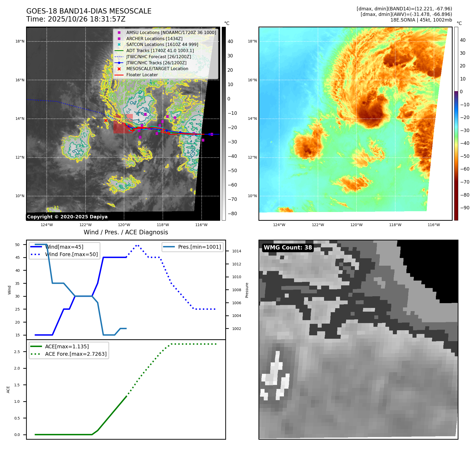Image resolution: width=476 pixels, height=449 pixels.
Task: Click the Wind[max=45] legend entry
Action: [x=64, y=247]
